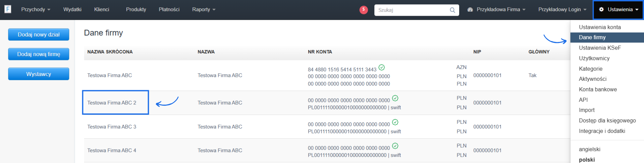The image size is (644, 163).
Task: Open Aktywności menu entry
Action: coord(593,79)
